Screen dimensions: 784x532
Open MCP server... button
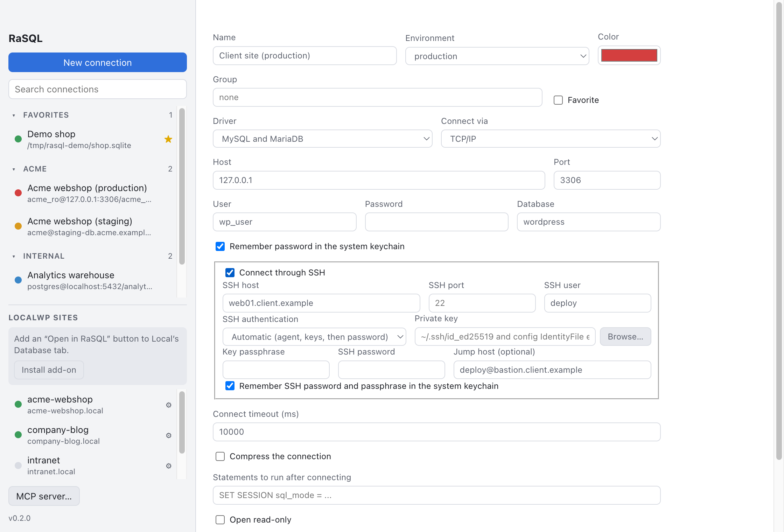click(x=44, y=496)
